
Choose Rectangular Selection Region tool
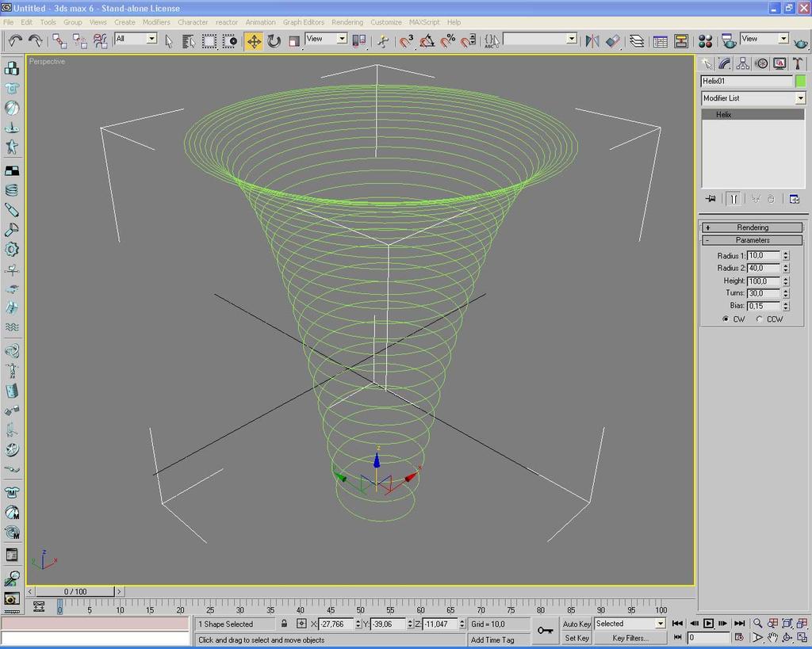tap(209, 41)
